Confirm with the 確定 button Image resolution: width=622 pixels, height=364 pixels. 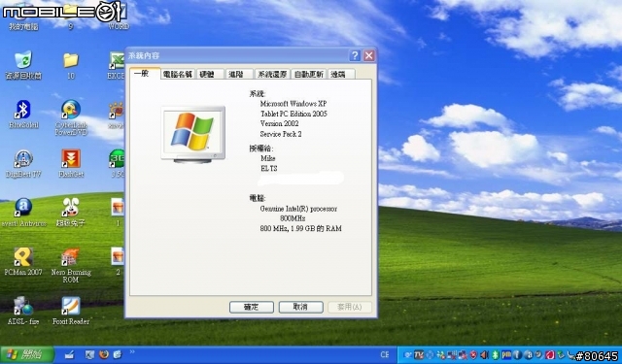coord(252,307)
